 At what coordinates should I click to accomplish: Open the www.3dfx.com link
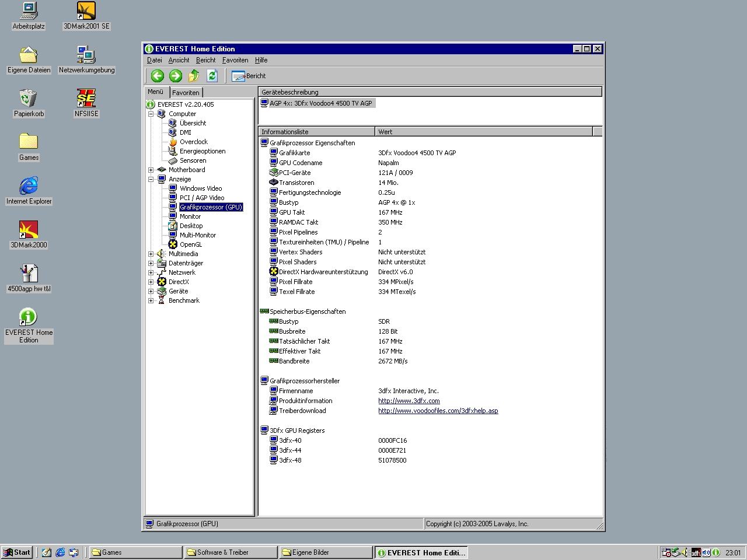(x=409, y=401)
